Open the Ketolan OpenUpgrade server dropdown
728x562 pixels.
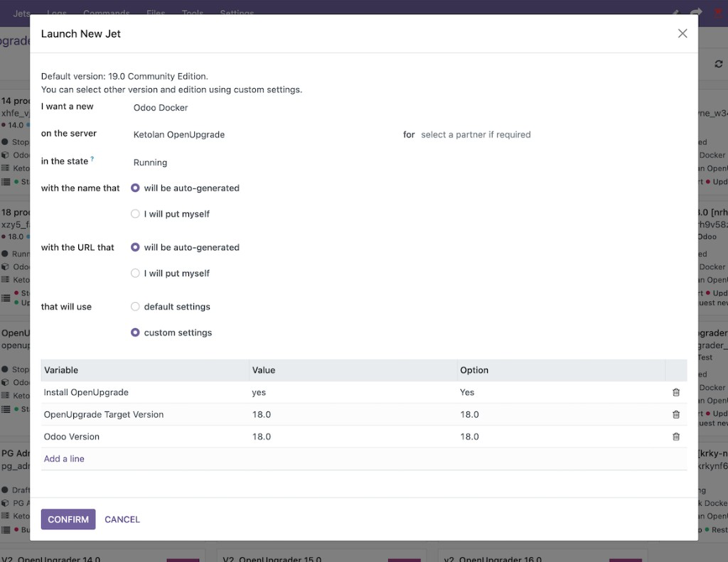(263, 134)
